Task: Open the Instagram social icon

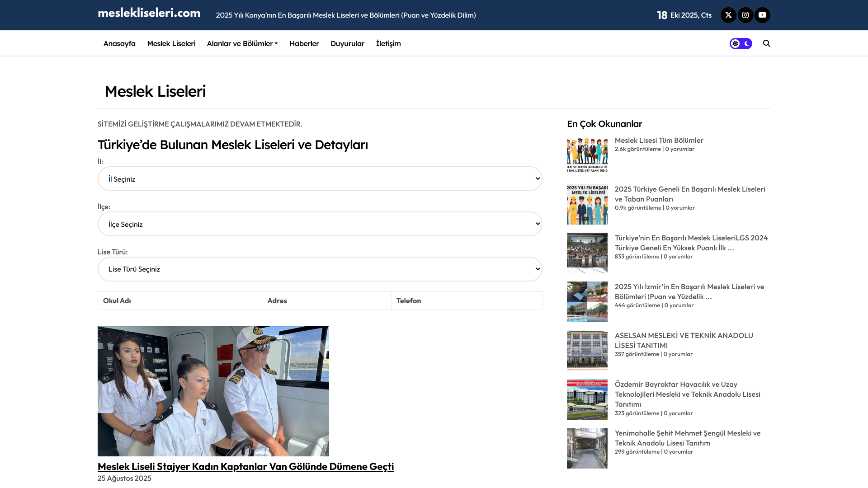Action: (745, 15)
